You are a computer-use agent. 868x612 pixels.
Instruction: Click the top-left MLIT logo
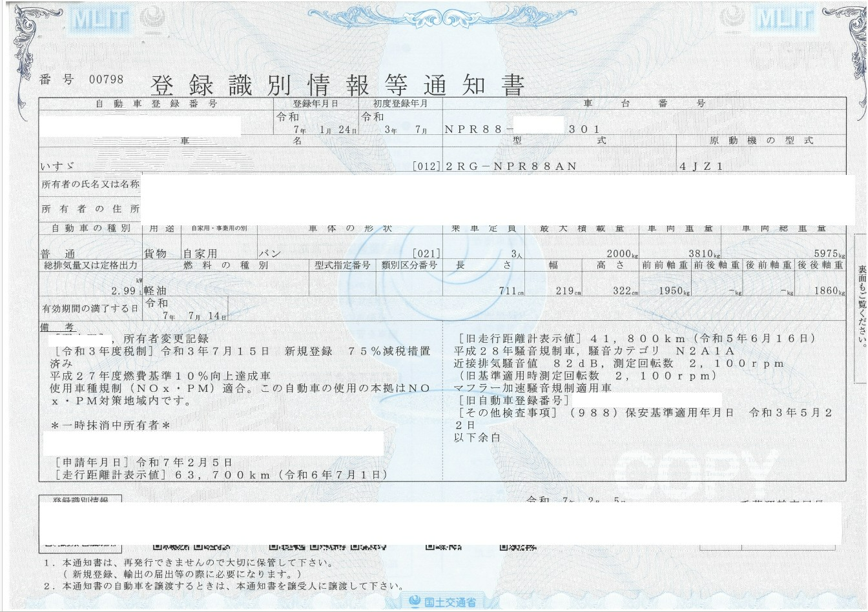pos(100,19)
